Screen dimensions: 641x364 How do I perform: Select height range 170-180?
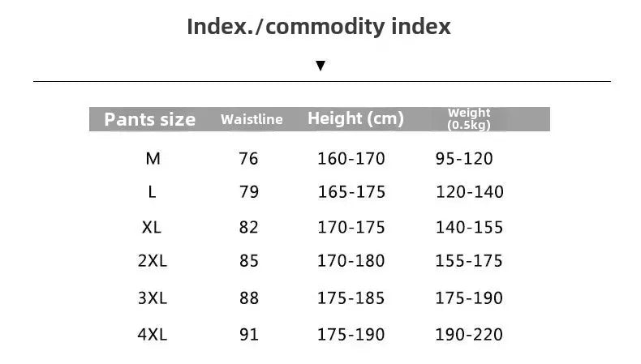[x=351, y=261]
